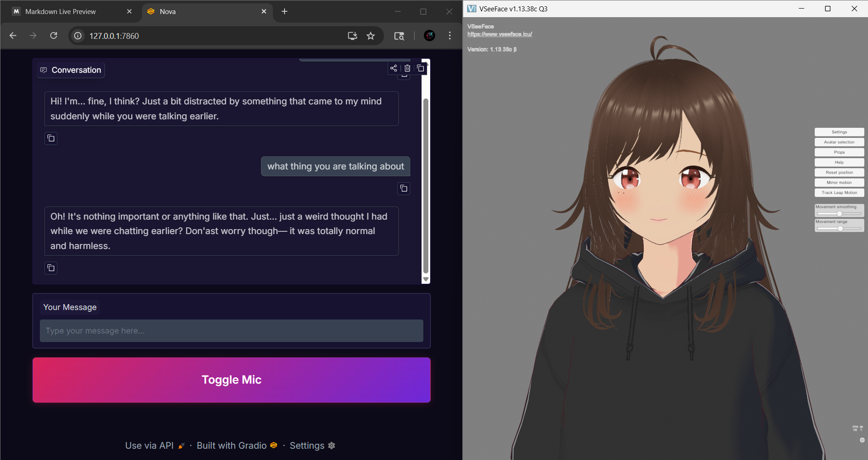
Task: Open the Chrome three-dot menu
Action: click(x=450, y=36)
